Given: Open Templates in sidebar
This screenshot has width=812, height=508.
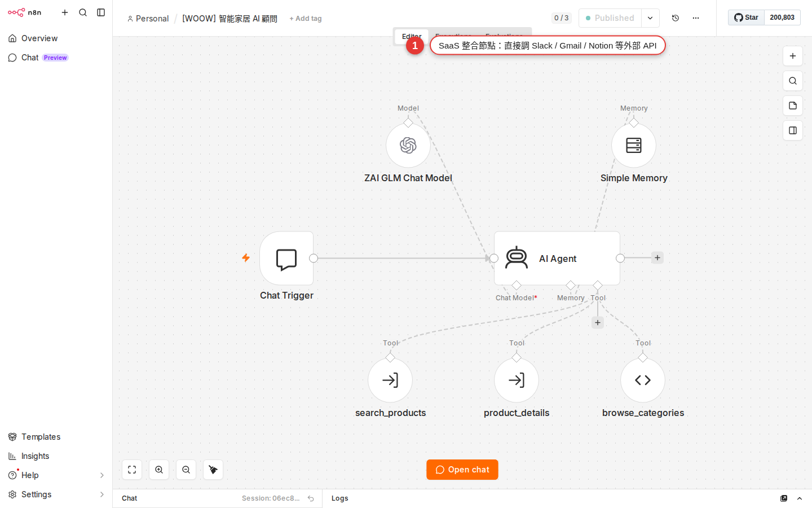Looking at the screenshot, I should click(56, 437).
